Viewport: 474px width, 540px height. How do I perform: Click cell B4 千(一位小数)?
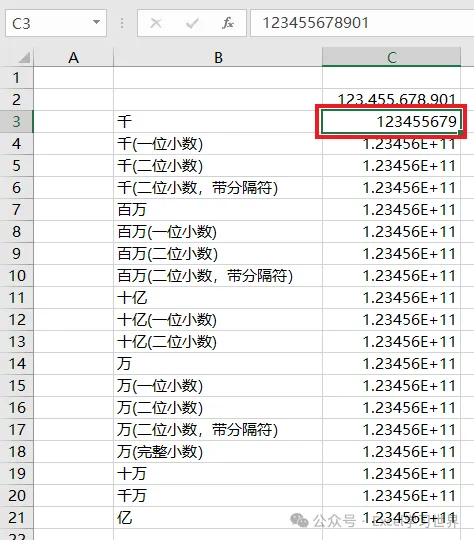coord(218,144)
